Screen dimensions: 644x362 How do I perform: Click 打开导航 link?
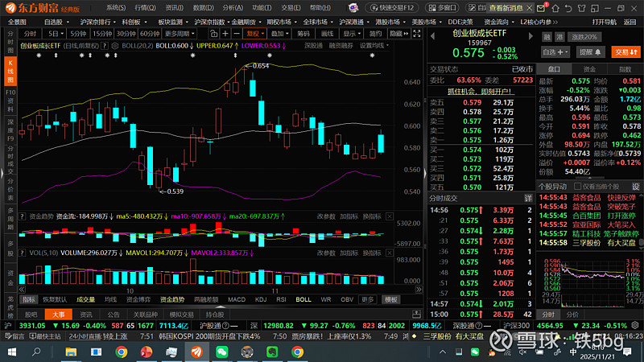click(605, 23)
